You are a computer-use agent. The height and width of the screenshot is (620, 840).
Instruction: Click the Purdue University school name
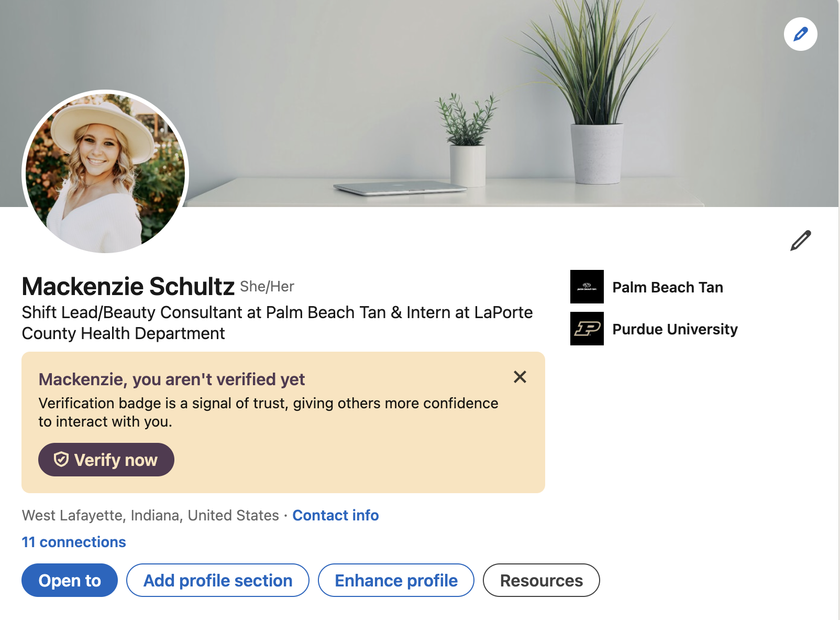tap(675, 329)
